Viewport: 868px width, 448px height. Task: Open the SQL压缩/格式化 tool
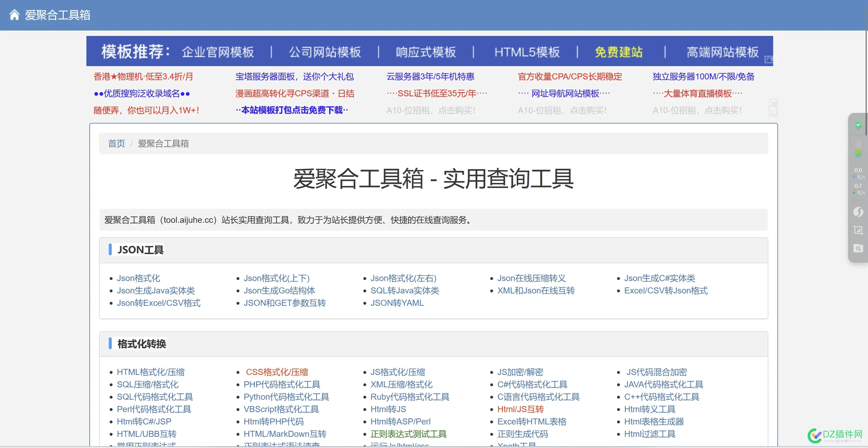coord(147,385)
